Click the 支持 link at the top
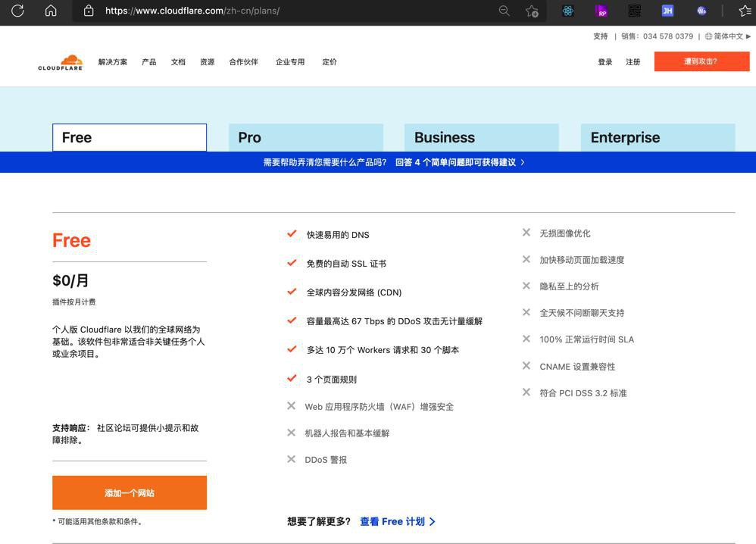This screenshot has width=756, height=544. pyautogui.click(x=600, y=36)
